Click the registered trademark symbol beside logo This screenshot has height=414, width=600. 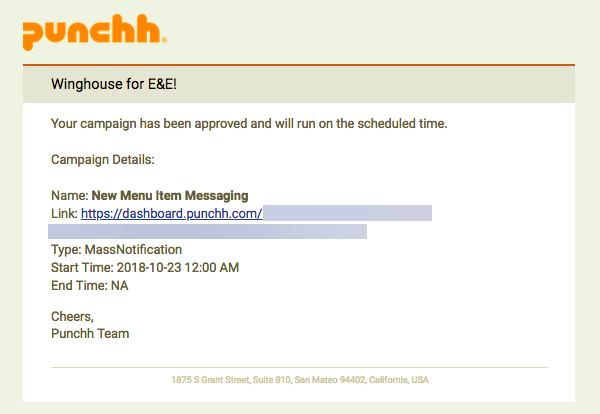(164, 40)
